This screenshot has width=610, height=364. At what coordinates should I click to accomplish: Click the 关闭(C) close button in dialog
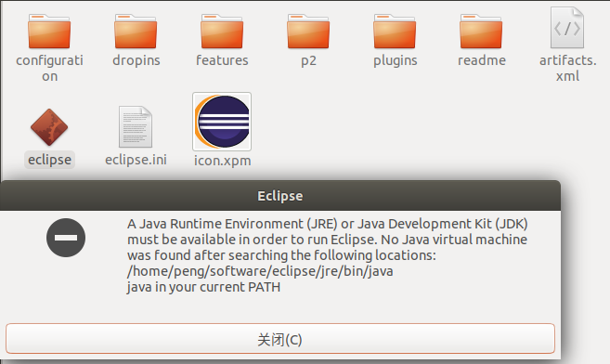pyautogui.click(x=280, y=339)
